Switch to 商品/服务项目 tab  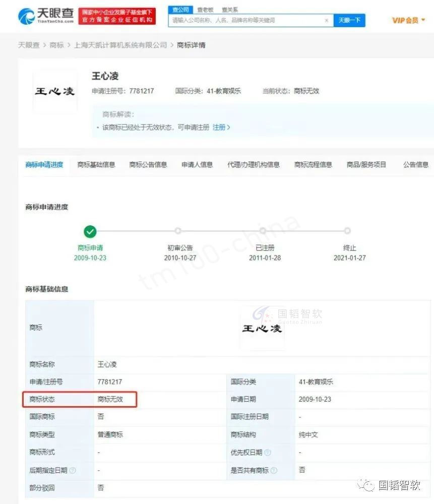[366, 165]
